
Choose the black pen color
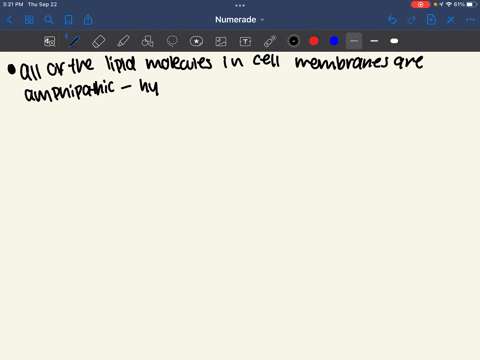click(294, 41)
